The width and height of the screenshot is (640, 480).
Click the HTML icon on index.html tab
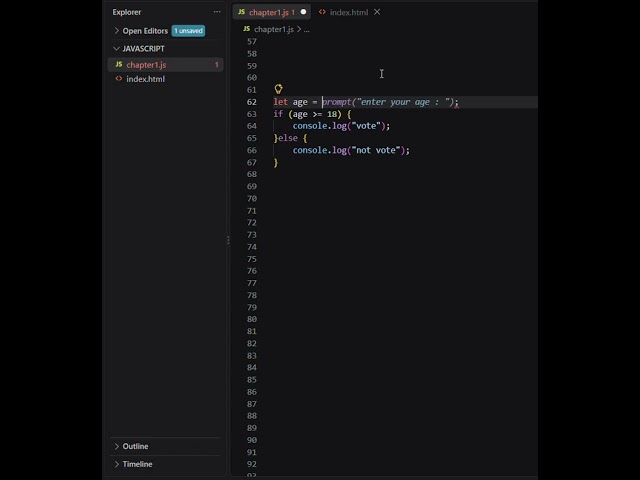(x=322, y=12)
